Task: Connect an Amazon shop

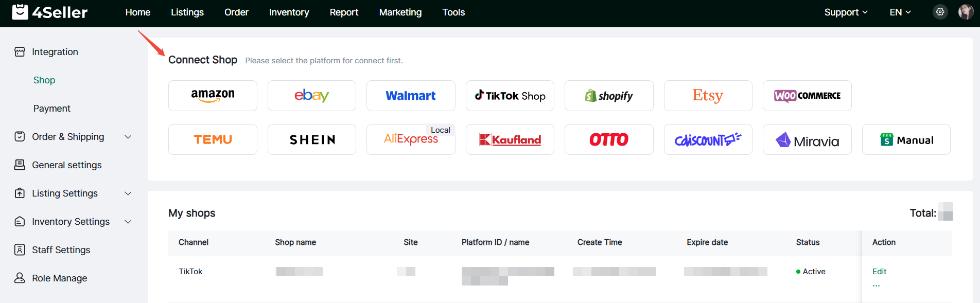Action: [x=213, y=96]
